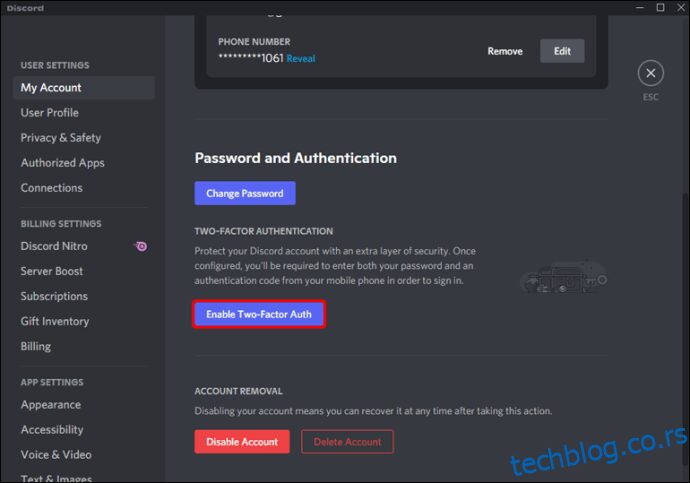Viewport: 690px width, 483px height.
Task: Open Appearance settings
Action: point(84,405)
